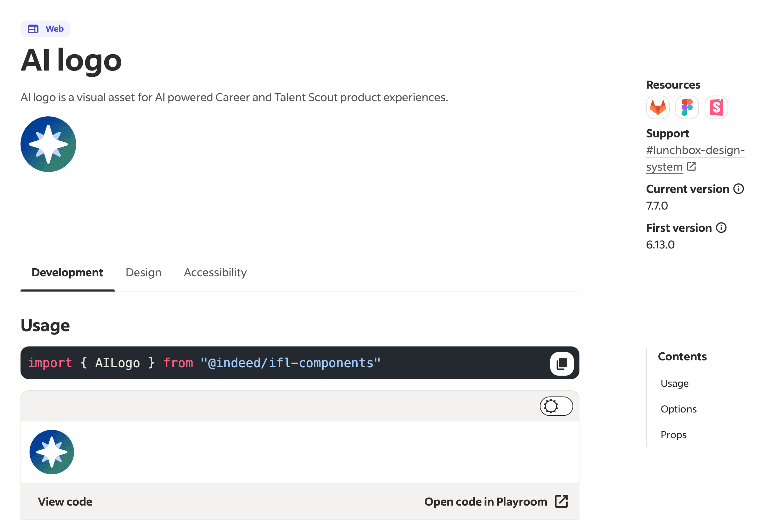Click the Current version info icon
Viewport: 772px width, 532px height.
739,189
